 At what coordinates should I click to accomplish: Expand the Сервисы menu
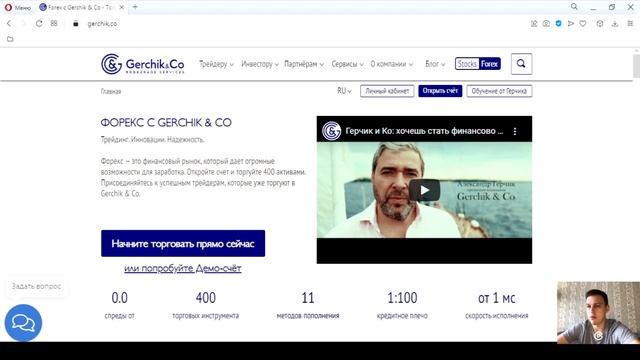click(x=347, y=64)
